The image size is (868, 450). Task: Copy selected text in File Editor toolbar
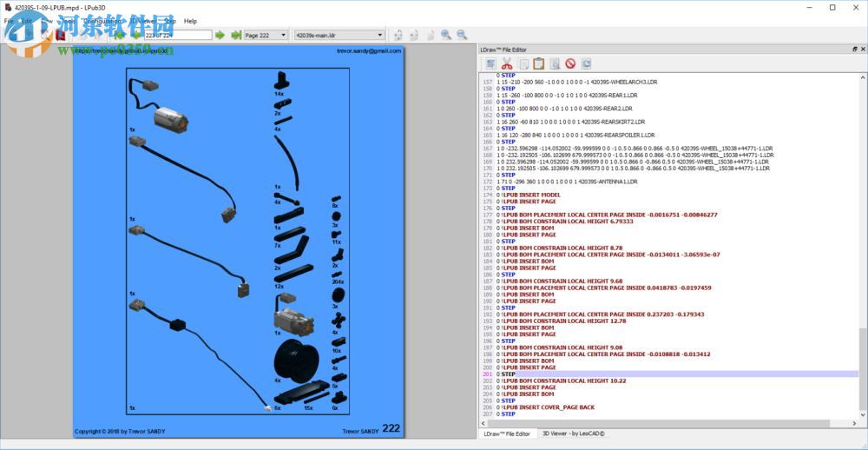(x=523, y=63)
